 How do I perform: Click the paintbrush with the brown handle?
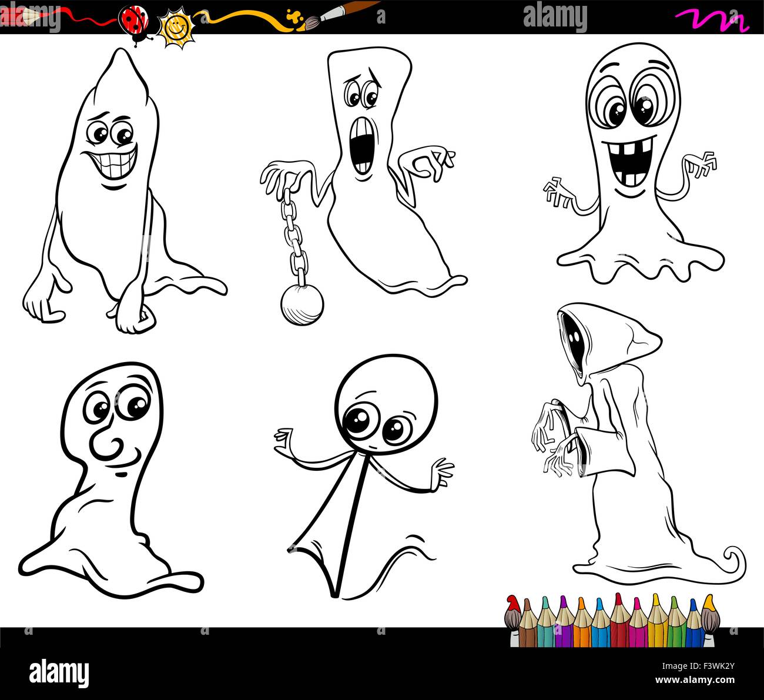tap(342, 15)
